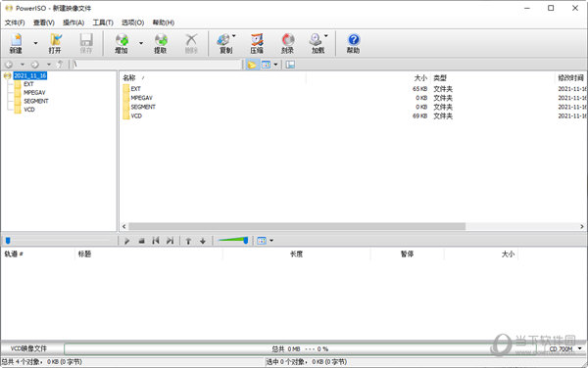This screenshot has height=368, width=588.
Task: Open the Action (操作) menu
Action: point(73,23)
